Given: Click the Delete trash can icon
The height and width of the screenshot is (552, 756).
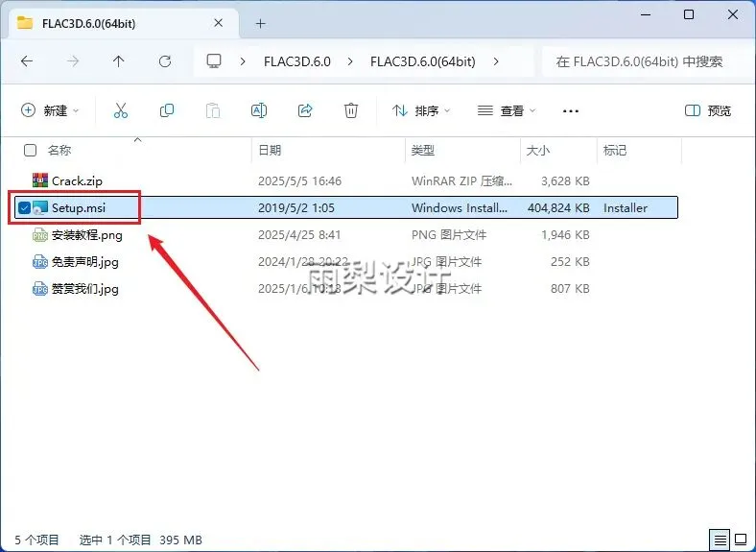Looking at the screenshot, I should tap(351, 110).
